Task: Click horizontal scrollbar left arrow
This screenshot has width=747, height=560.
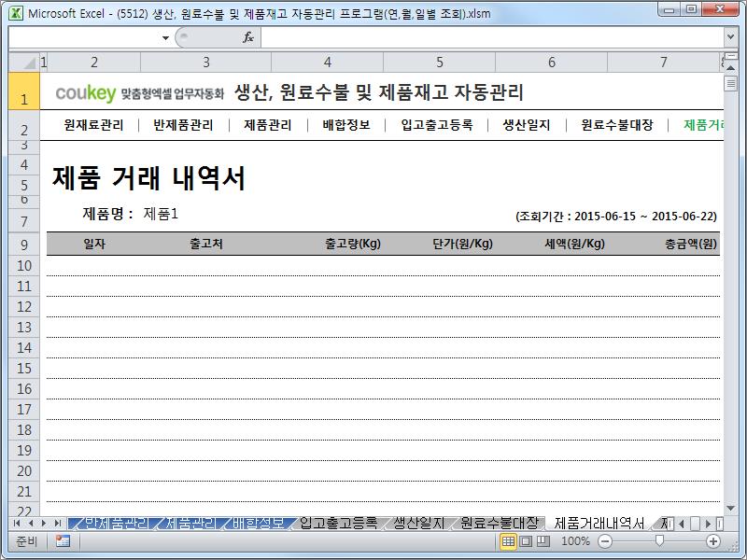Action: point(682,524)
